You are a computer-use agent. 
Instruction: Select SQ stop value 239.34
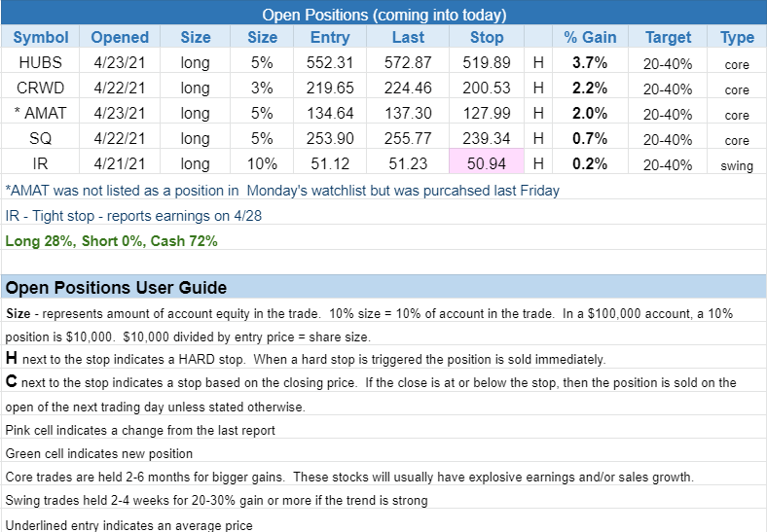pos(487,138)
